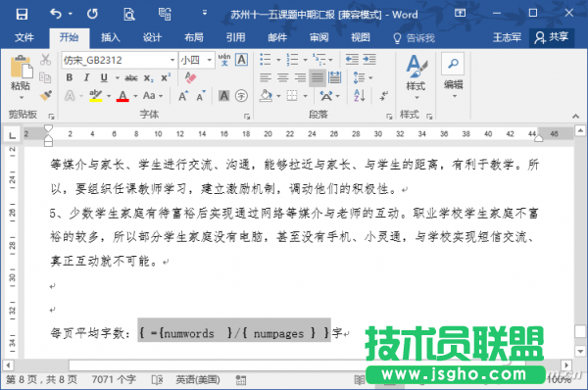Decrease font size with Shrink Font
Viewport: 588px width, 390px height.
201,96
